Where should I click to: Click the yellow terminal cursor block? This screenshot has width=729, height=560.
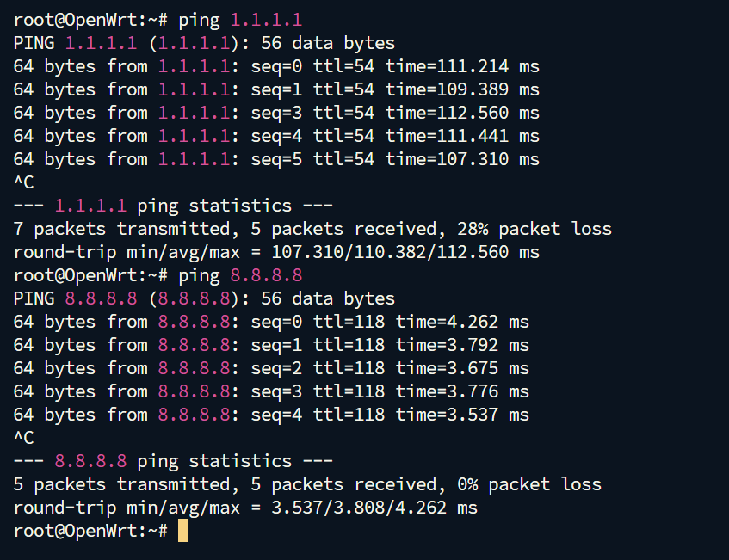(182, 531)
